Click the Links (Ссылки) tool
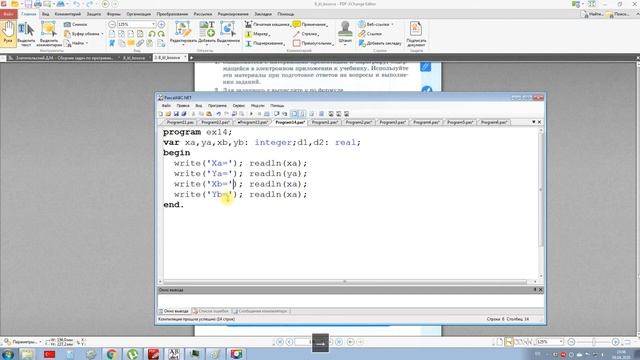 370,34
